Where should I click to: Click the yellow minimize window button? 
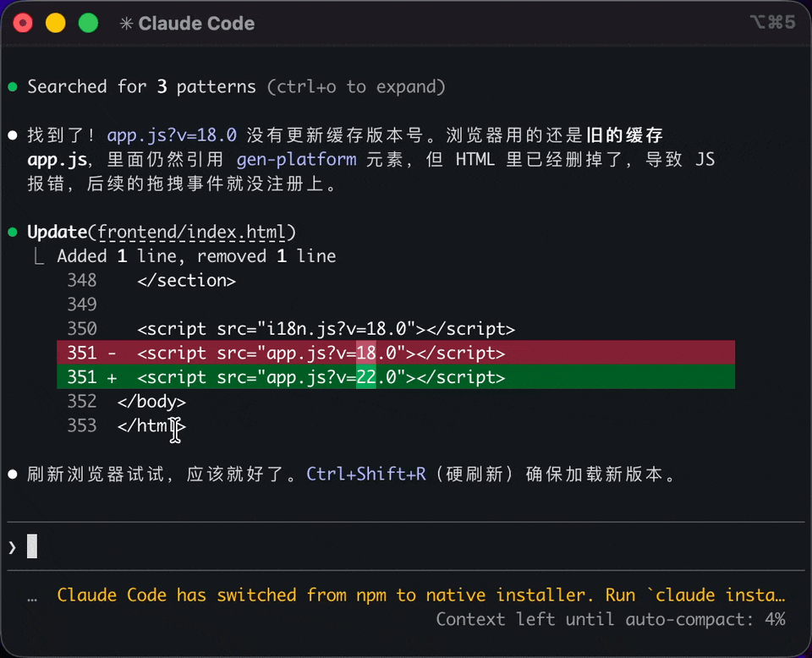56,24
